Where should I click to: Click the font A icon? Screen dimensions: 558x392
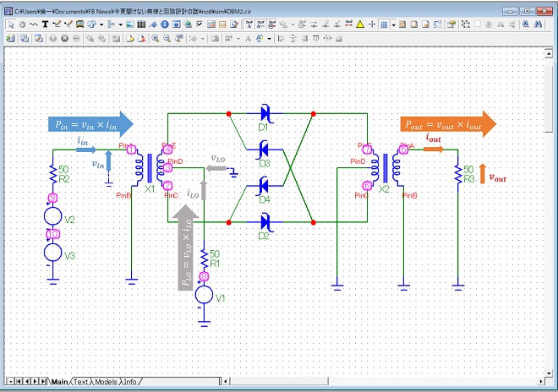click(248, 38)
